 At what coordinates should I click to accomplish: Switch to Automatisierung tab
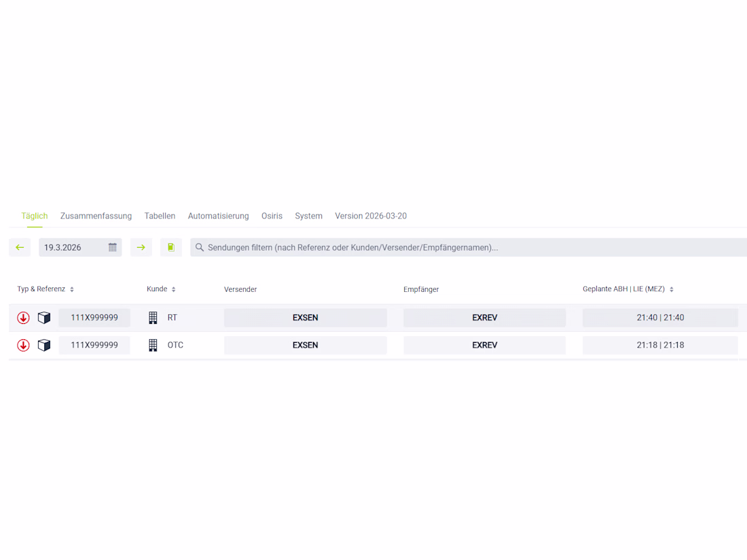coord(218,216)
